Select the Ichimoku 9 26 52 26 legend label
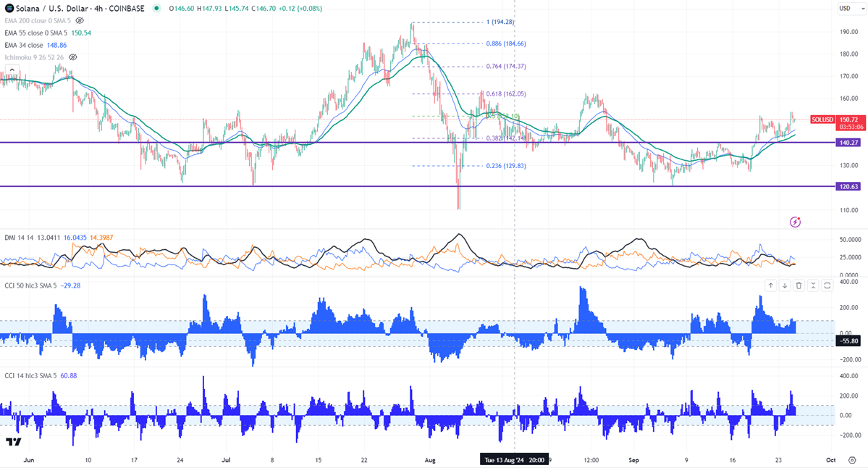 [x=34, y=57]
